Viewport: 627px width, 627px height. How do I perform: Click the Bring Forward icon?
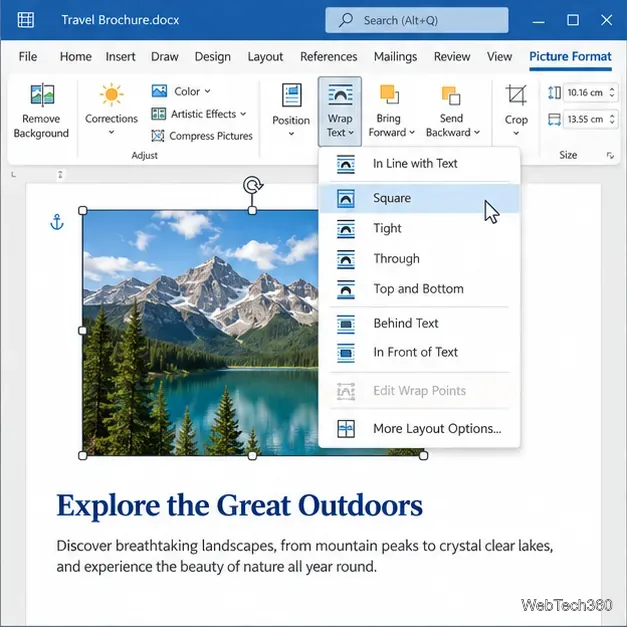click(x=389, y=95)
